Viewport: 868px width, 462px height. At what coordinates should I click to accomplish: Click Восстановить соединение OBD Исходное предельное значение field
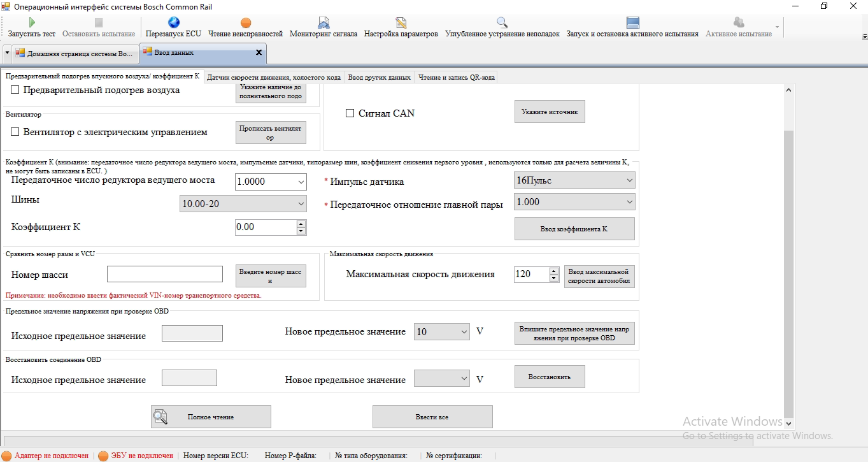(x=189, y=378)
